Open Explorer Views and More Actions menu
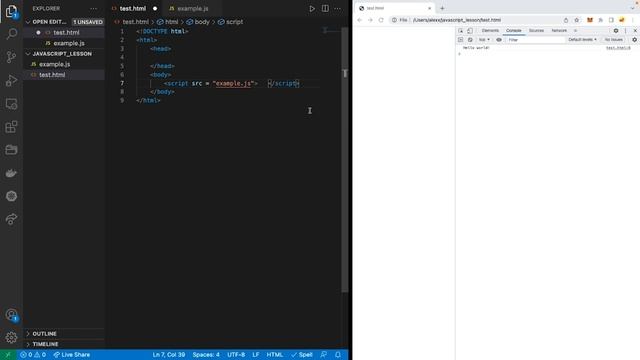This screenshot has height=360, width=640. (93, 9)
